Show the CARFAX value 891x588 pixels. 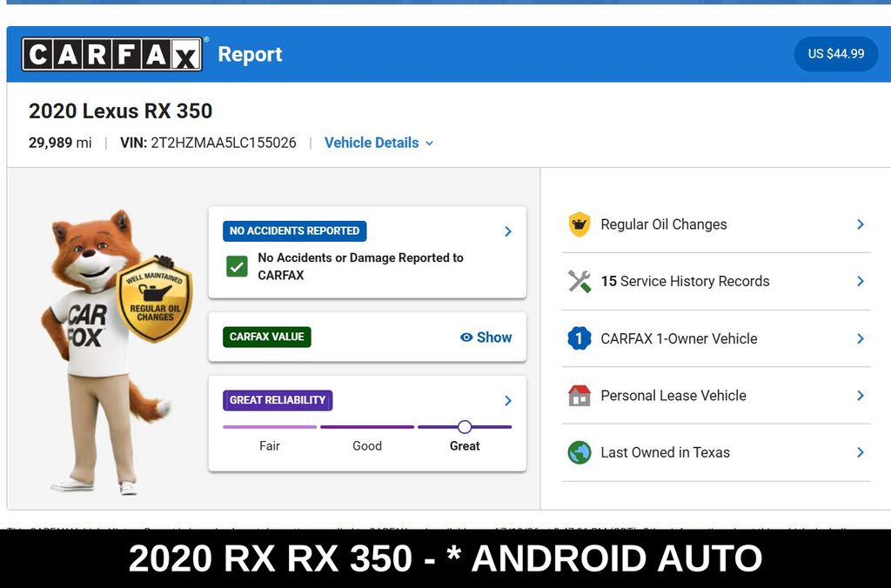coord(486,337)
